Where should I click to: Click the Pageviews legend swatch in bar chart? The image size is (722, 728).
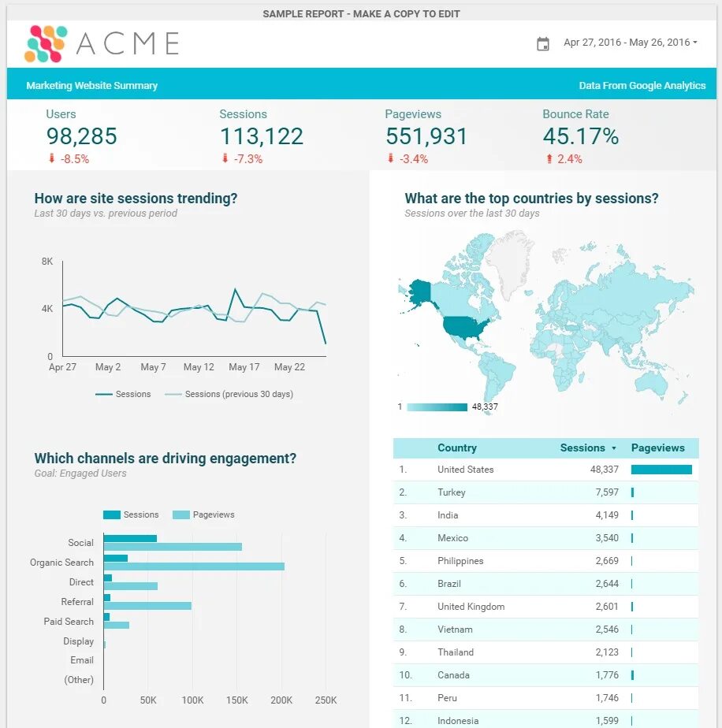pos(180,514)
